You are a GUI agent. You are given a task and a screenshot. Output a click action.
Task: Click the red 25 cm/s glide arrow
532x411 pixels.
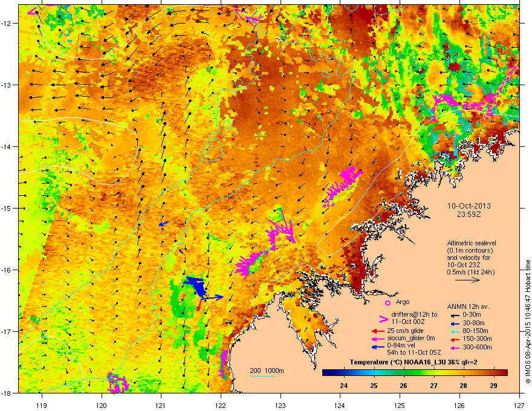tap(378, 331)
